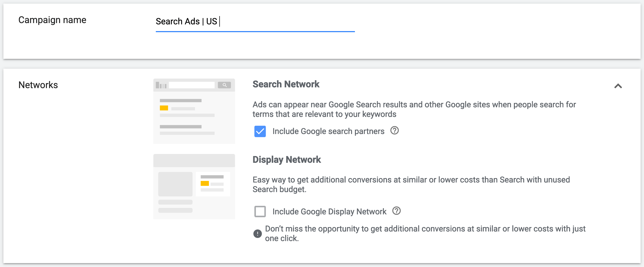
Task: Click yellow ad marker in Display Network illustration
Action: point(205,184)
